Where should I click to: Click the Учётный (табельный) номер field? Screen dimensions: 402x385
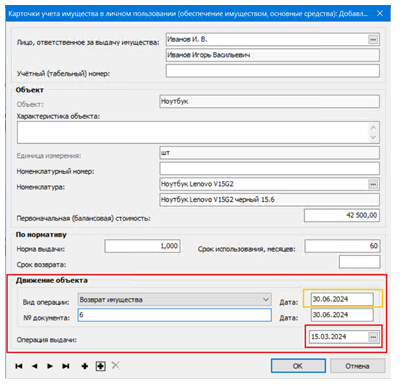273,71
